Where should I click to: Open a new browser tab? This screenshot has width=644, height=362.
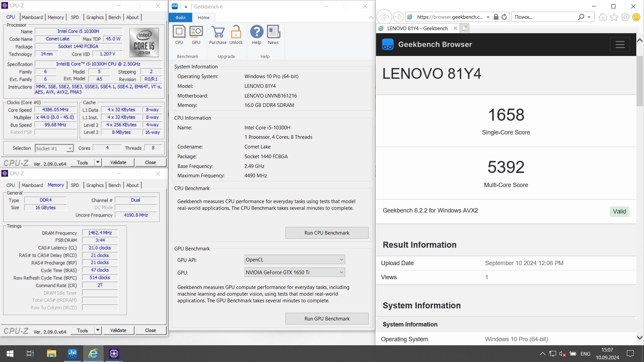click(464, 28)
